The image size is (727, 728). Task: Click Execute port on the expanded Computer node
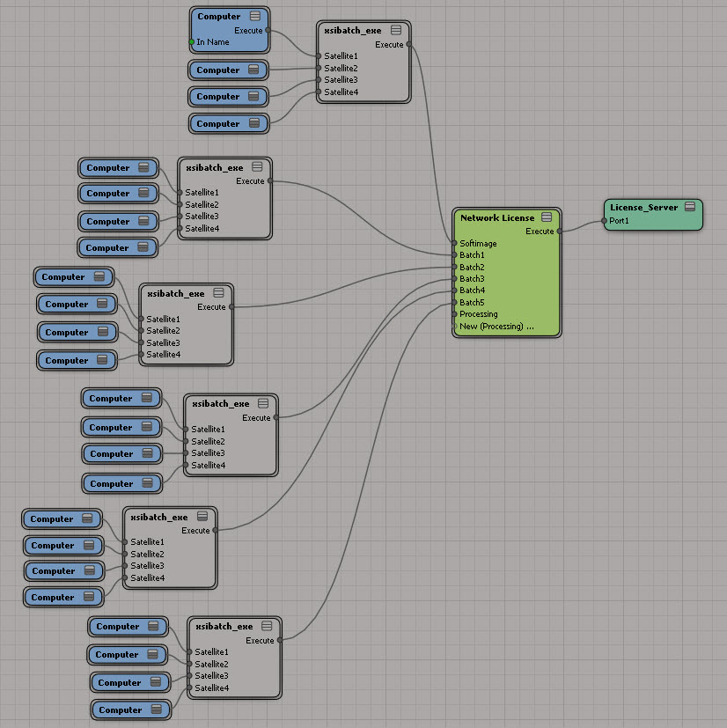tap(268, 30)
